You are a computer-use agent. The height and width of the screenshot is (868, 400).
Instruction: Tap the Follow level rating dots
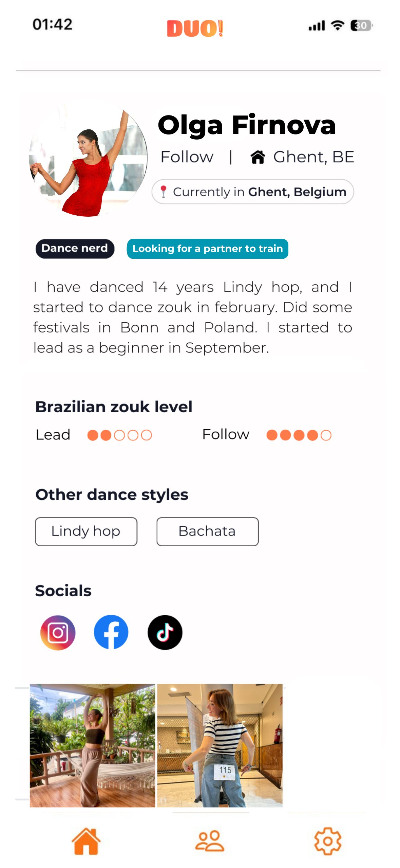pos(299,435)
